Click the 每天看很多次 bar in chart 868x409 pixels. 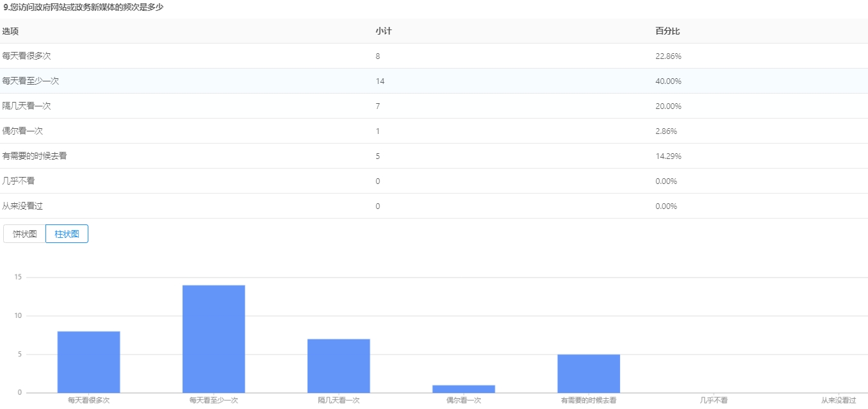tap(88, 362)
